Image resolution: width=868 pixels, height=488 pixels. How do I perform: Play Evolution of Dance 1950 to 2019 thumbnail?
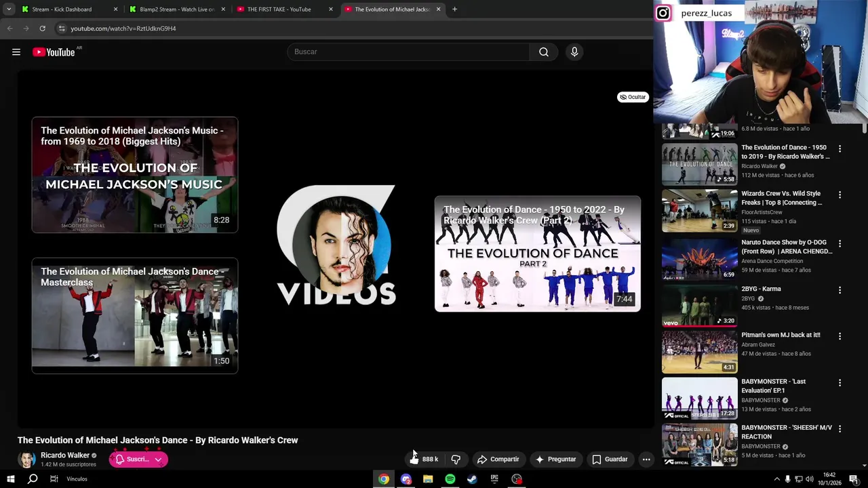click(x=699, y=164)
